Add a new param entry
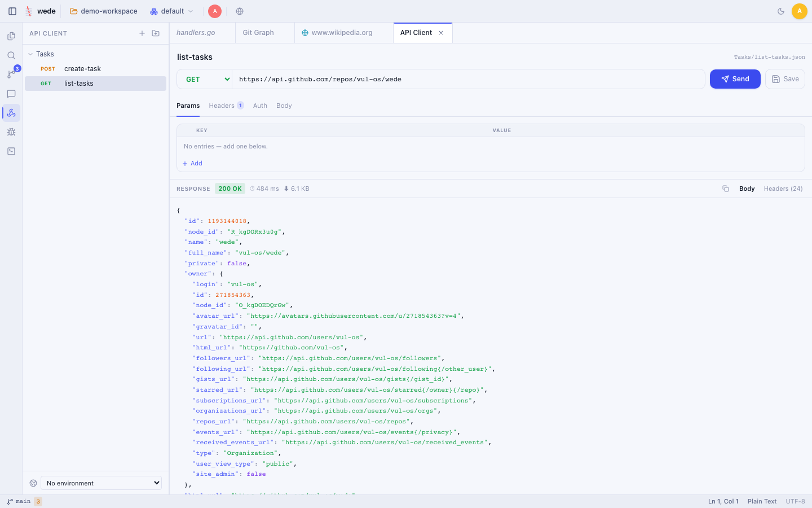This screenshot has height=508, width=812. pos(192,163)
